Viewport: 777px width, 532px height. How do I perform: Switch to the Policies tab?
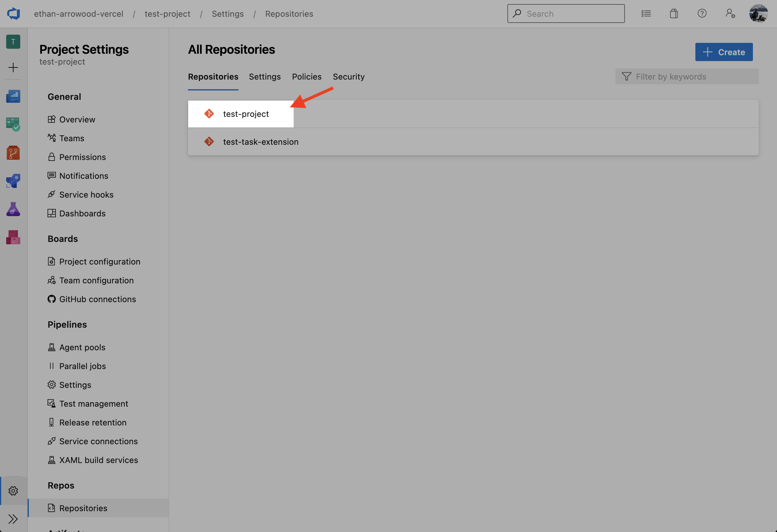tap(306, 77)
